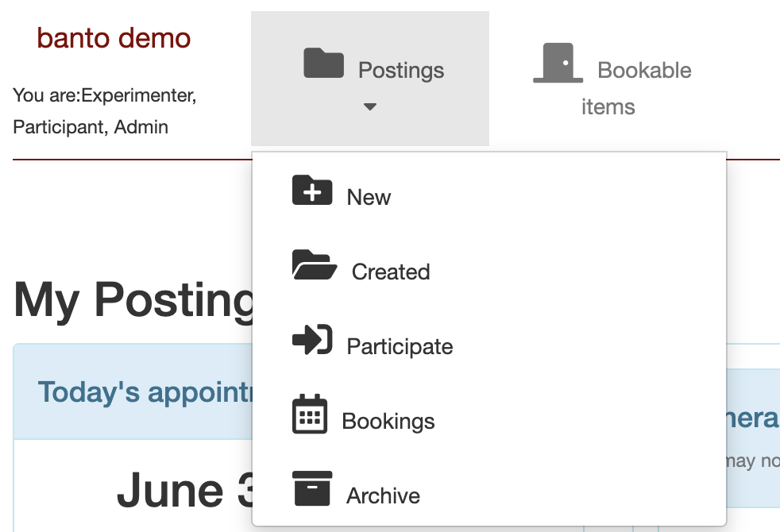
Task: Click the Postings label in navigation
Action: [401, 70]
